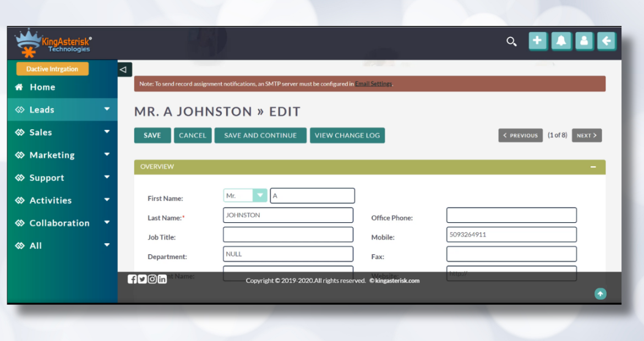Open the Facebook icon in footer

click(x=132, y=279)
